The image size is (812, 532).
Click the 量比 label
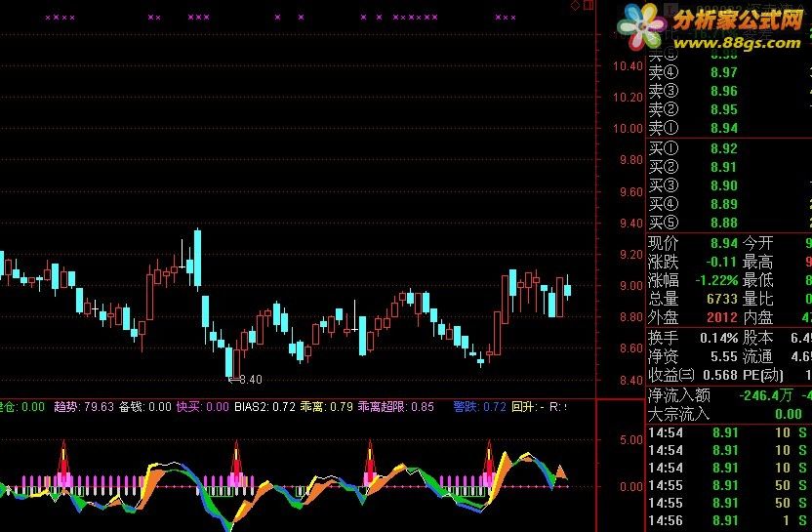757,299
